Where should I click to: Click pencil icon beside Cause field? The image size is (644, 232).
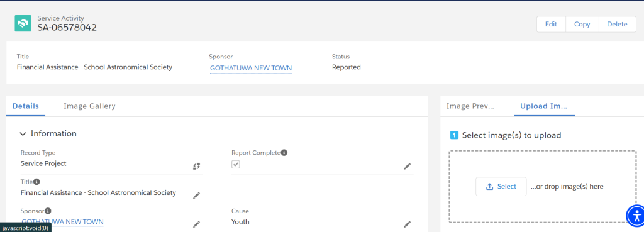407,224
